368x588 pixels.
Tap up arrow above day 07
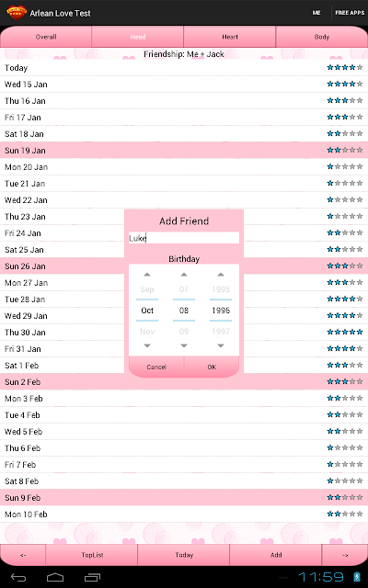click(x=184, y=275)
